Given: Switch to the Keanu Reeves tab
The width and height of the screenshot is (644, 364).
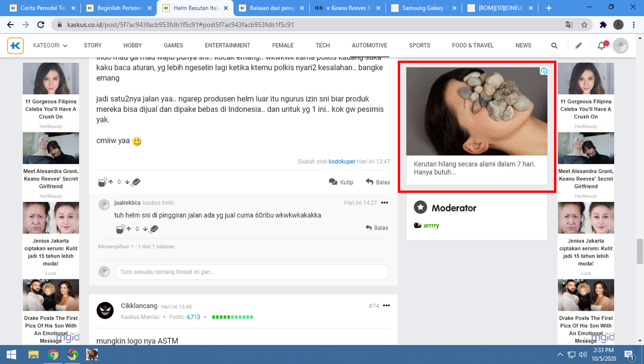Looking at the screenshot, I should coord(348,8).
